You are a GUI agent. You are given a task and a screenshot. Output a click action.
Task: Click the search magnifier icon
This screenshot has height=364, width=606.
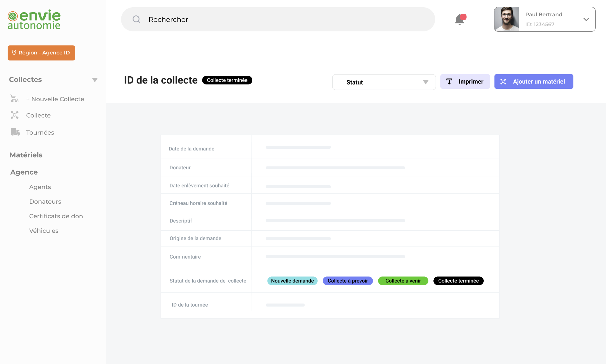tap(137, 19)
